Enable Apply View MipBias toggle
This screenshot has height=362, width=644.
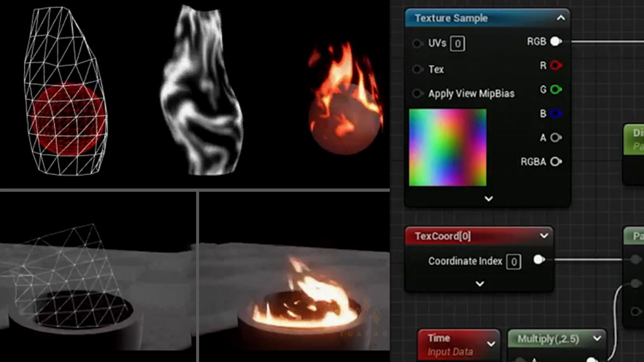tap(417, 93)
